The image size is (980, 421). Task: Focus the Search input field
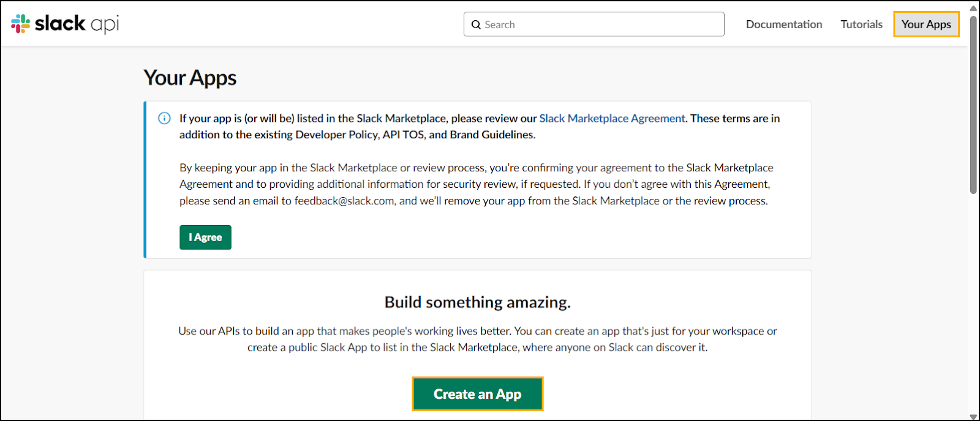tap(600, 24)
